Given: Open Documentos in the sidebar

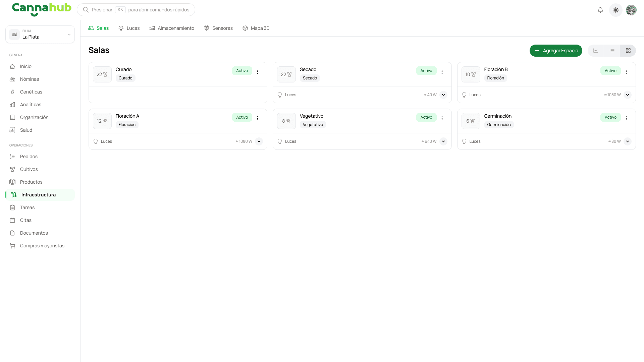Looking at the screenshot, I should pos(40,233).
